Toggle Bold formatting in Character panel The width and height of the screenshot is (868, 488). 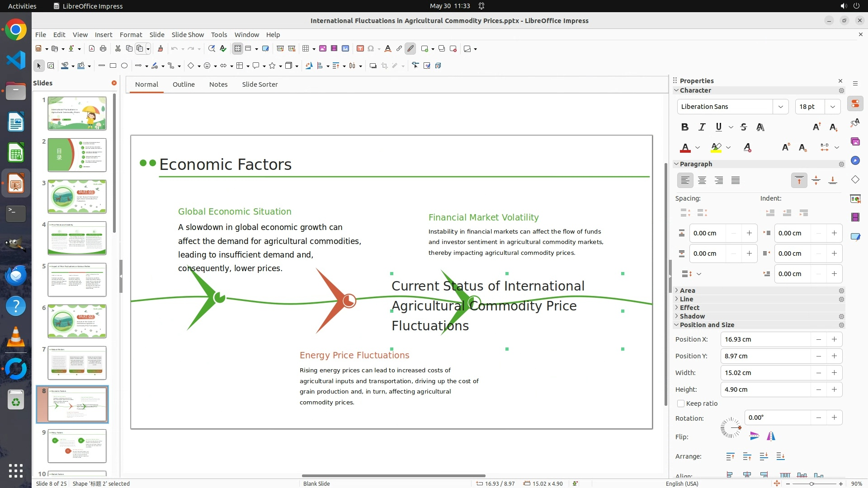[x=685, y=127]
